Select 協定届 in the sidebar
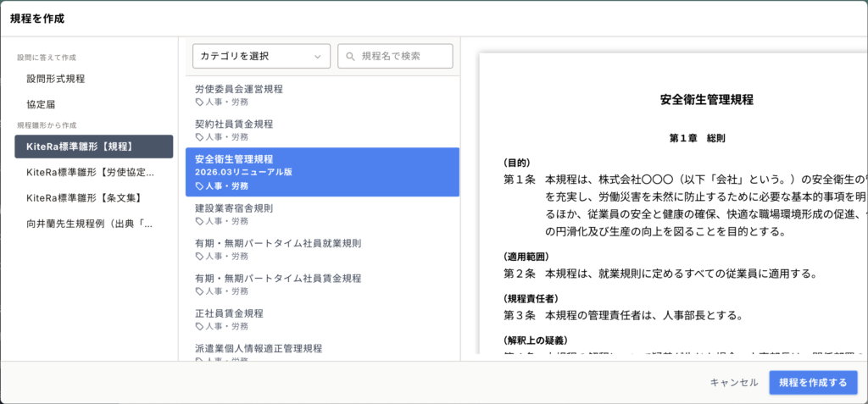Screen dimensions: 868x404 pos(41,104)
